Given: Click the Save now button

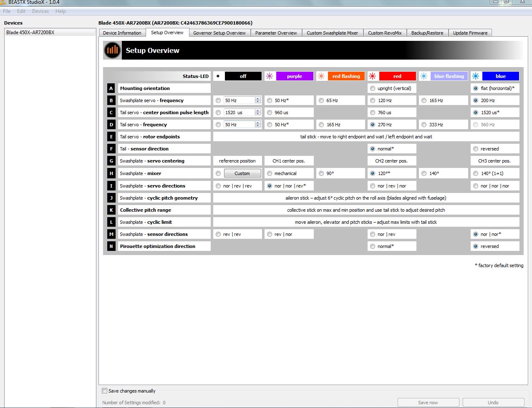Looking at the screenshot, I should click(428, 403).
